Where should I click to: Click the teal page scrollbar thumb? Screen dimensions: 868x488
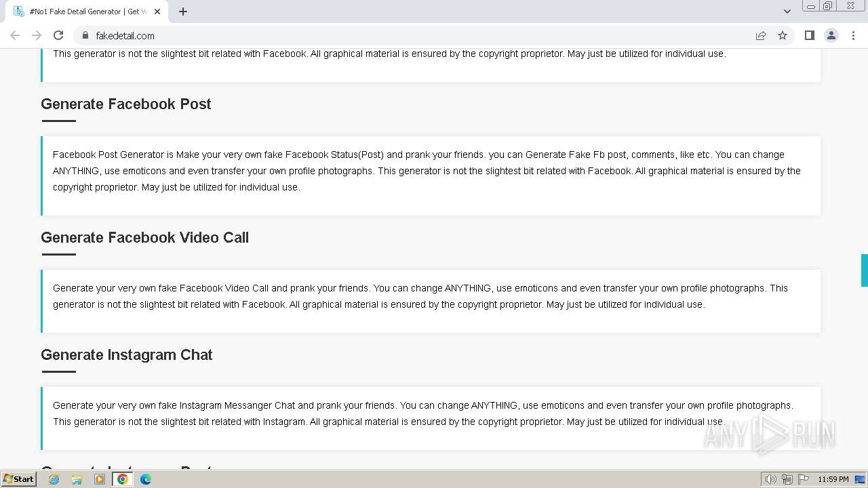[864, 270]
